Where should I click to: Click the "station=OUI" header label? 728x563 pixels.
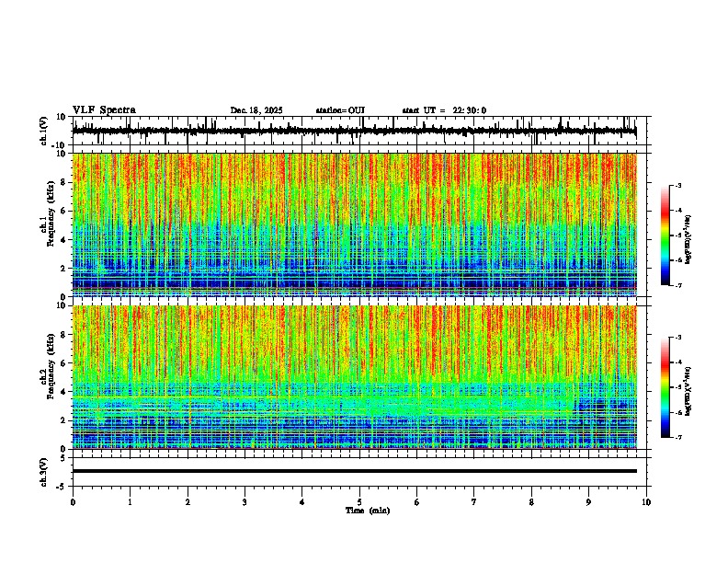(x=340, y=110)
